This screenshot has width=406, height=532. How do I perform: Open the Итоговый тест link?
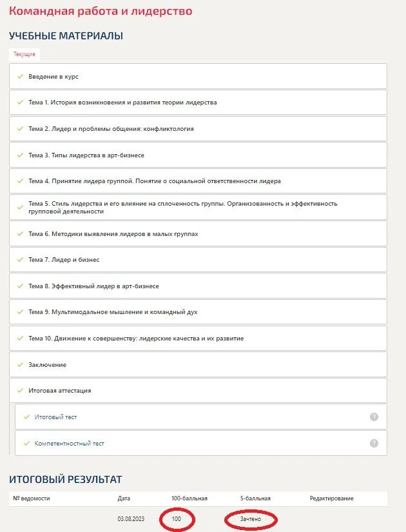coord(55,417)
